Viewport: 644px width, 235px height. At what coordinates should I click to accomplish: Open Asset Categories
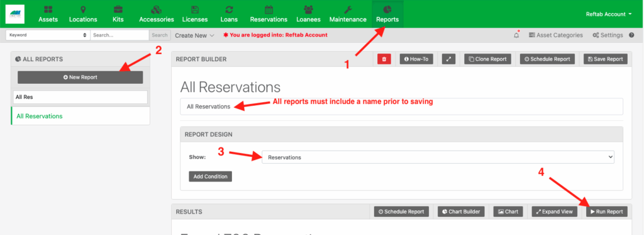556,35
